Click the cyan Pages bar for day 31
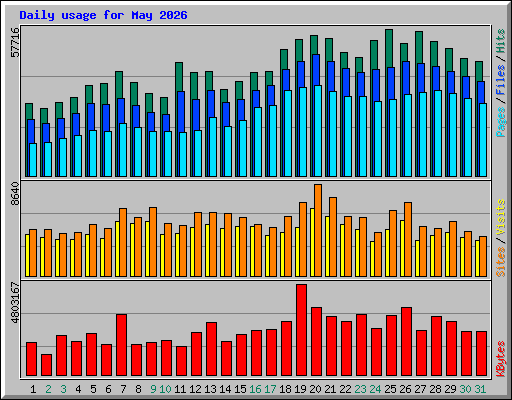Image resolution: width=512 pixels, height=400 pixels. click(x=483, y=140)
